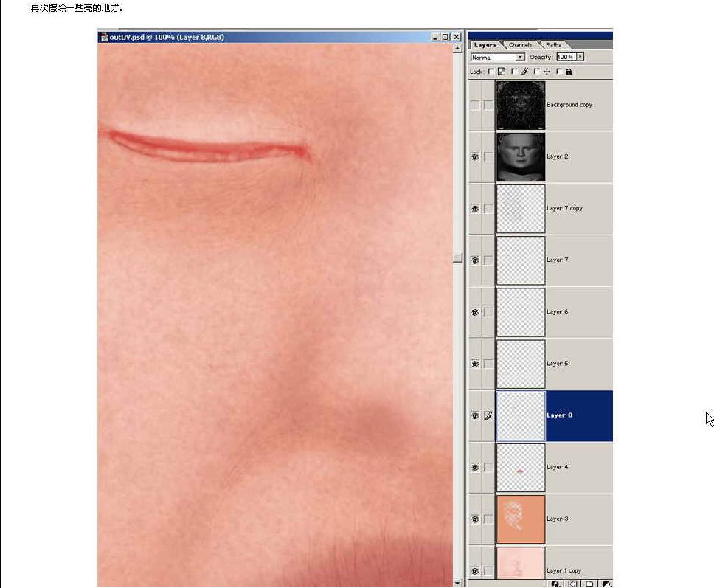Open the opacity slider arrow
Image resolution: width=714 pixels, height=588 pixels.
580,57
